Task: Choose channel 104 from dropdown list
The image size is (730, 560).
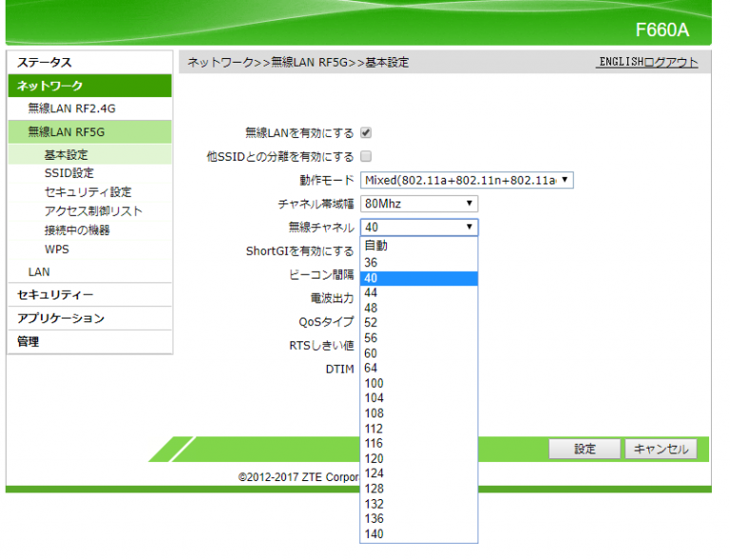Action: (x=418, y=398)
